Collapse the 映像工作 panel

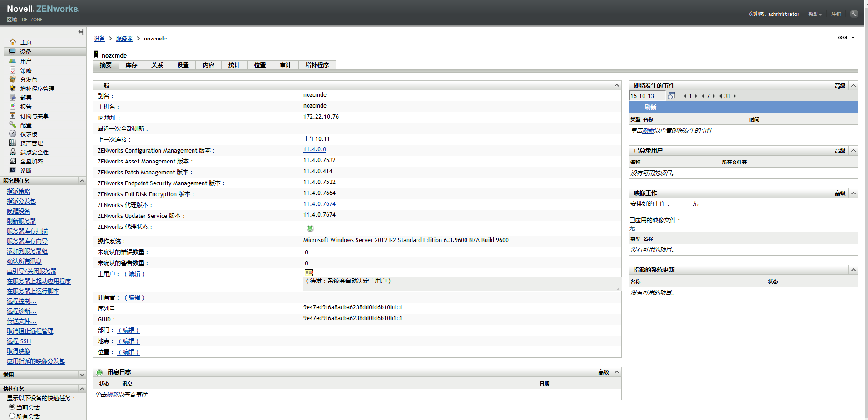pyautogui.click(x=853, y=193)
